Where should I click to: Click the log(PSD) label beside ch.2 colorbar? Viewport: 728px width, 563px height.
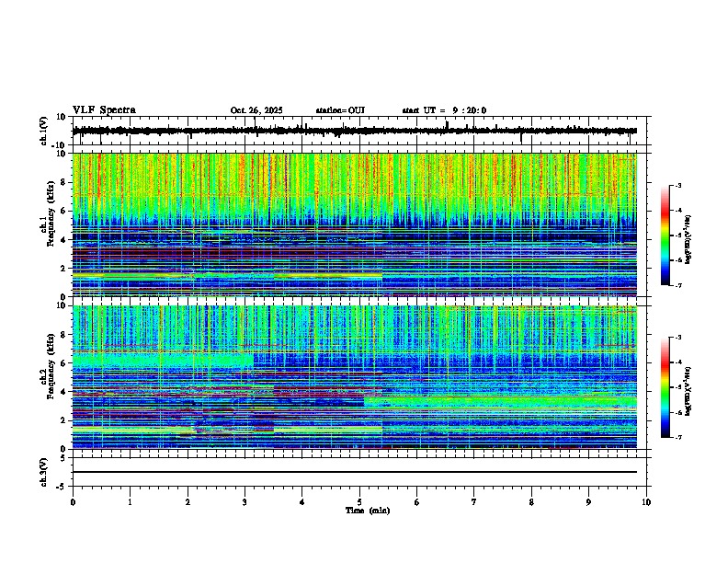(688, 391)
